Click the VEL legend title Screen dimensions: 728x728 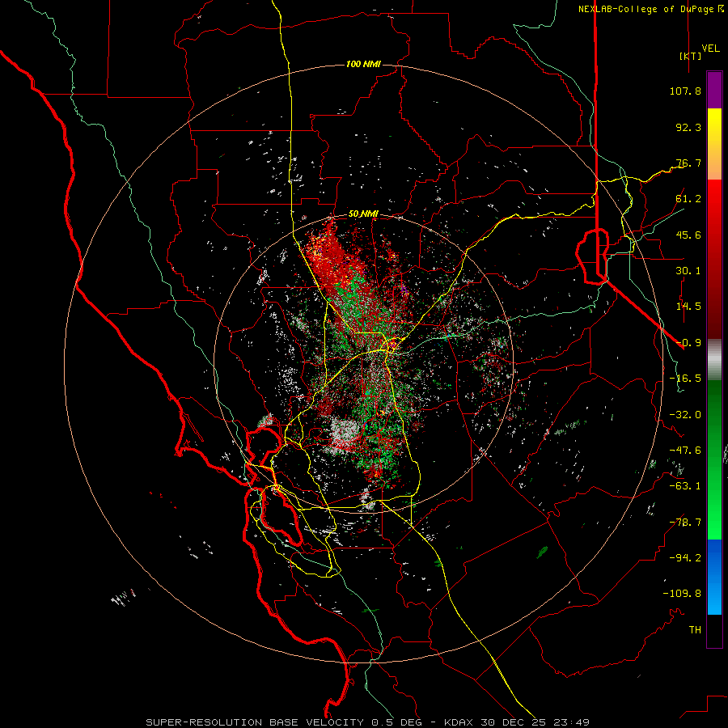tap(710, 49)
